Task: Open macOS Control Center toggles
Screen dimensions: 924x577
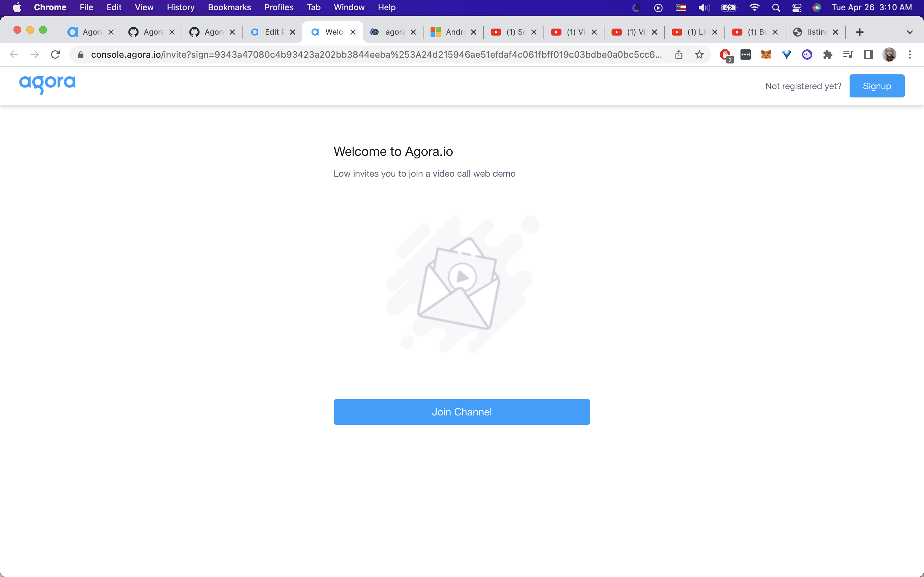Action: click(x=797, y=8)
